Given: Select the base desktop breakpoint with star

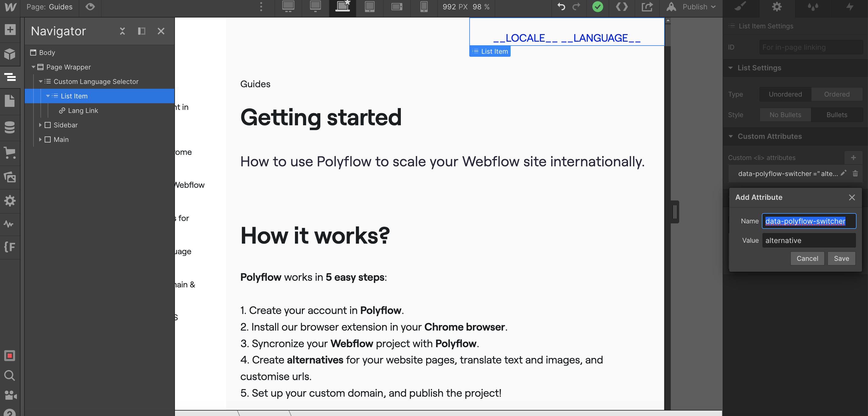Looking at the screenshot, I should (x=343, y=7).
